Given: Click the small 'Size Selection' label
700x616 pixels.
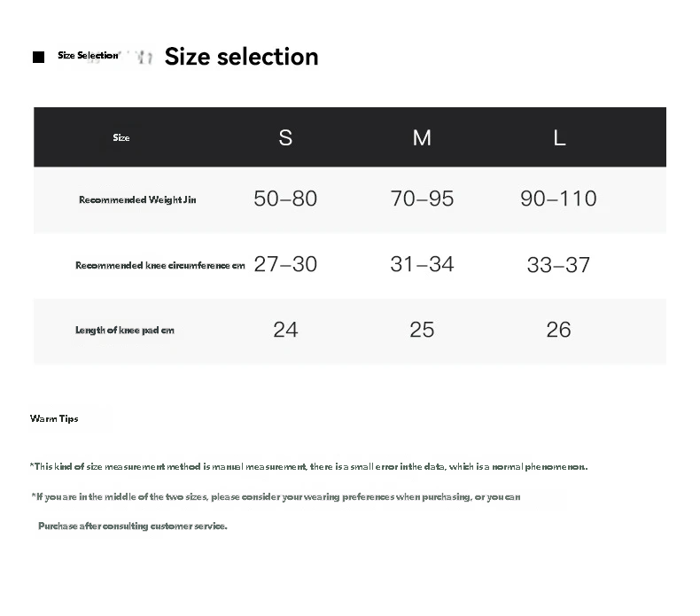Looking at the screenshot, I should click(x=88, y=55).
